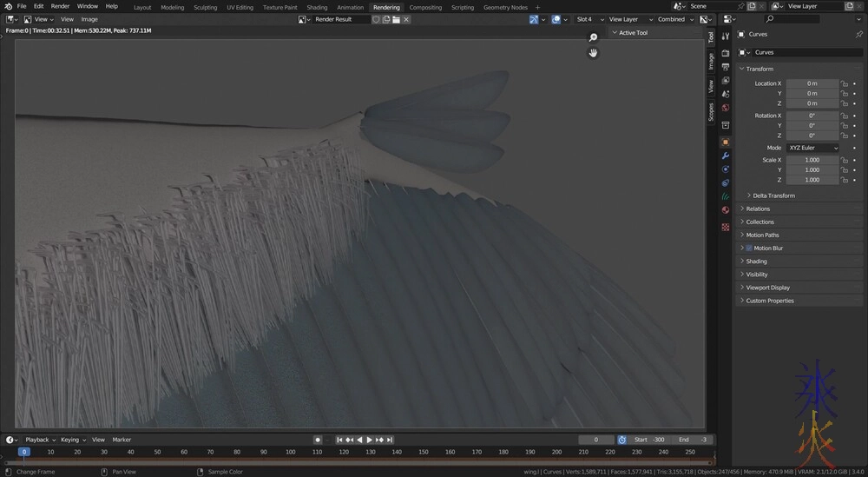The height and width of the screenshot is (477, 868).
Task: Switch to the Compositing workspace tab
Action: (x=425, y=7)
